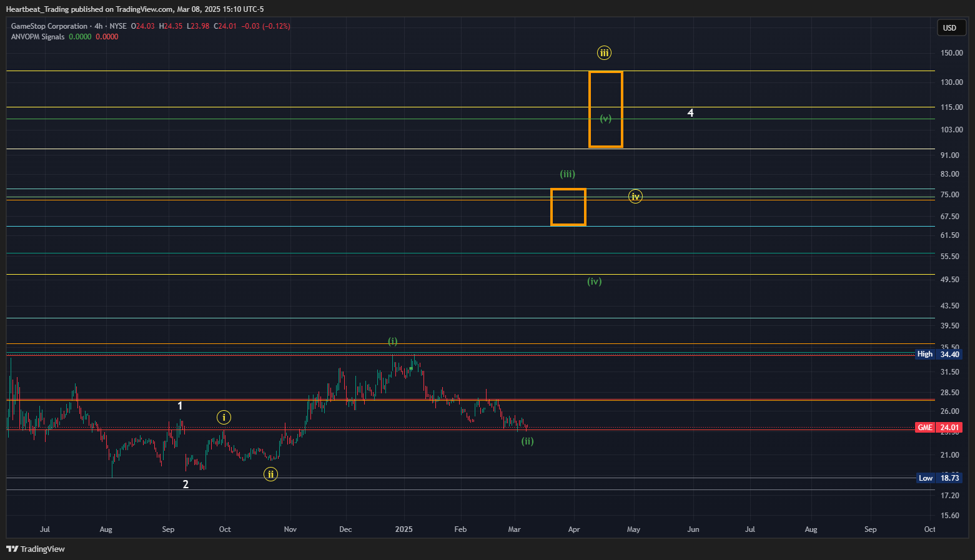Click the O24.03 open value
Image resolution: width=975 pixels, height=560 pixels.
click(x=142, y=26)
